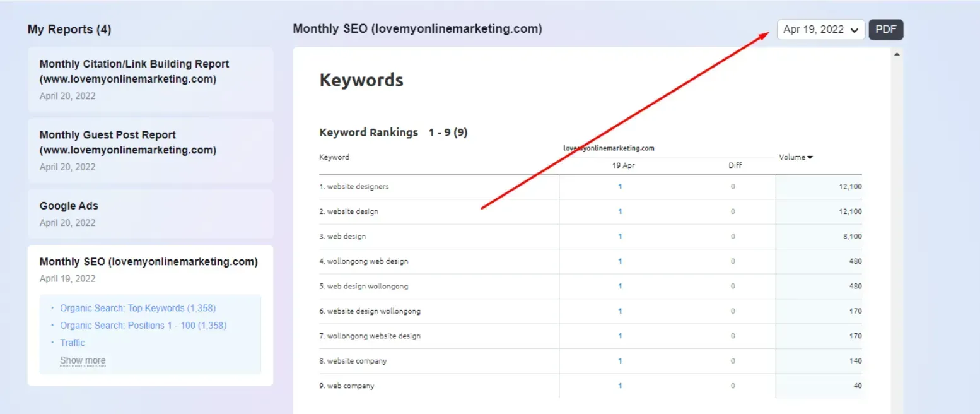Click the Diff column header

click(735, 165)
